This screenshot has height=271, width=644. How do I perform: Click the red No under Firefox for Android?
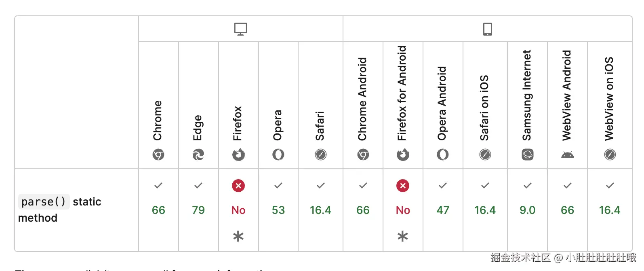[403, 210]
